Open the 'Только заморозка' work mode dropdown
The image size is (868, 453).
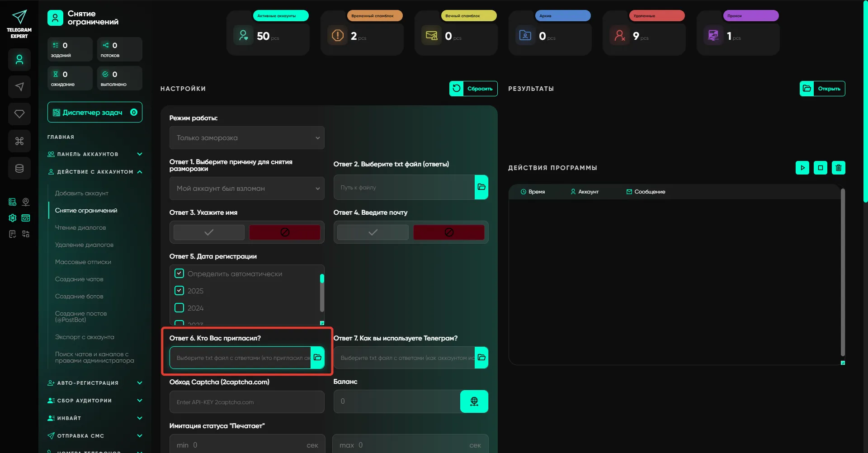click(x=247, y=138)
